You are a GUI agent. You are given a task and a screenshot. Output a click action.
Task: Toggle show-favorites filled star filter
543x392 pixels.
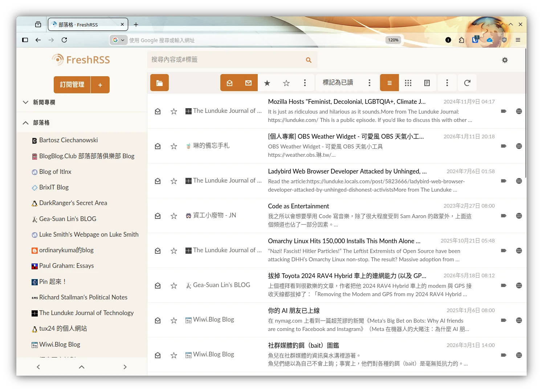click(267, 83)
